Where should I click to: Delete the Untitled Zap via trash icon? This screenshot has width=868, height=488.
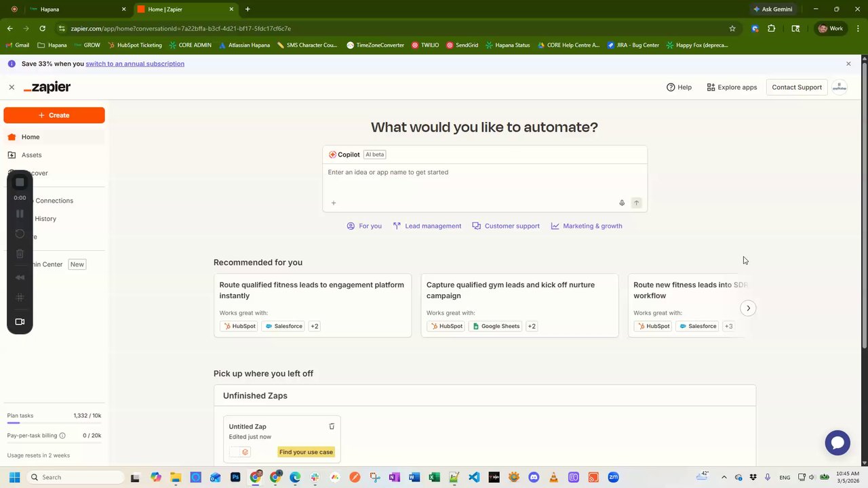coord(332,427)
